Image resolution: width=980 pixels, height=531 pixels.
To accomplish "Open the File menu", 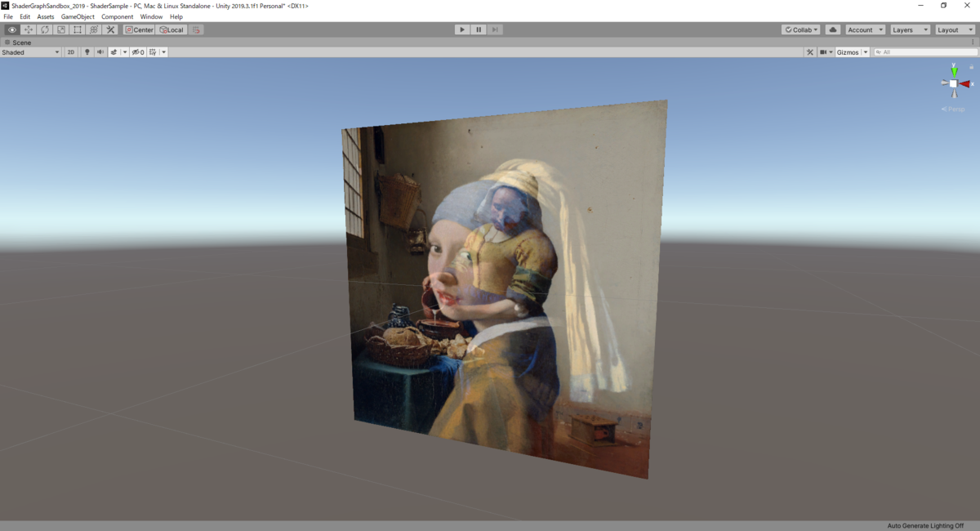I will point(8,16).
